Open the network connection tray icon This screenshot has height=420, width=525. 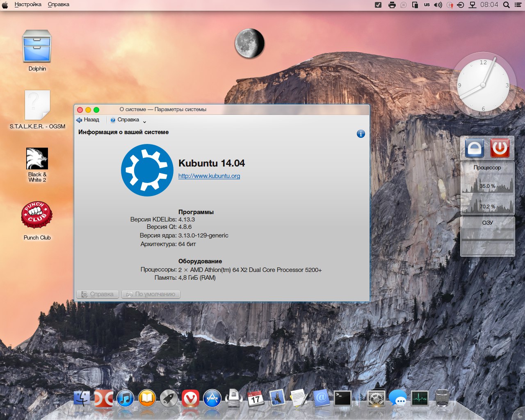(x=472, y=5)
